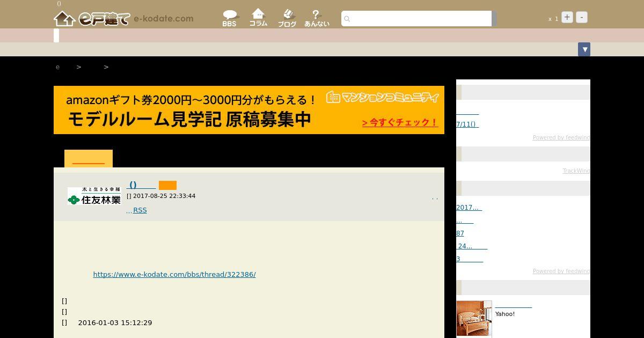Decrease text size with minus button
The height and width of the screenshot is (338, 644).
click(x=581, y=17)
